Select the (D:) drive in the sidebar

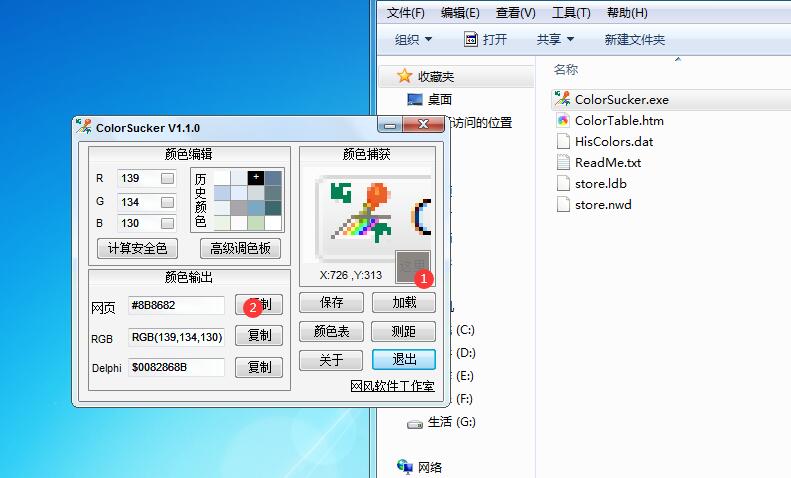click(x=466, y=353)
